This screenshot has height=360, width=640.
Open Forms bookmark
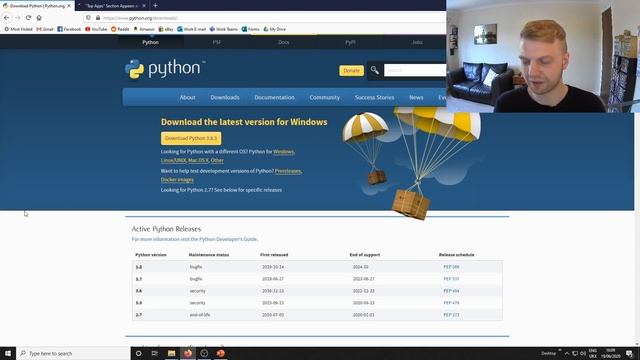tap(250, 29)
